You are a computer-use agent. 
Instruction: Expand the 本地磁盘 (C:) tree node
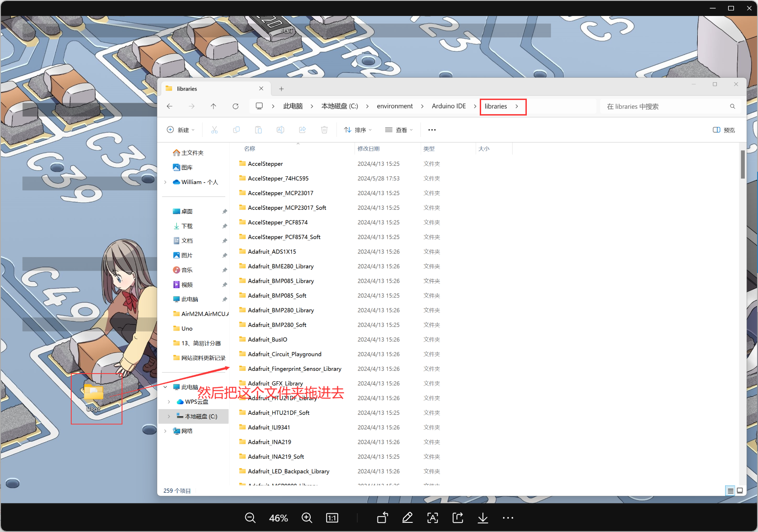coord(169,416)
